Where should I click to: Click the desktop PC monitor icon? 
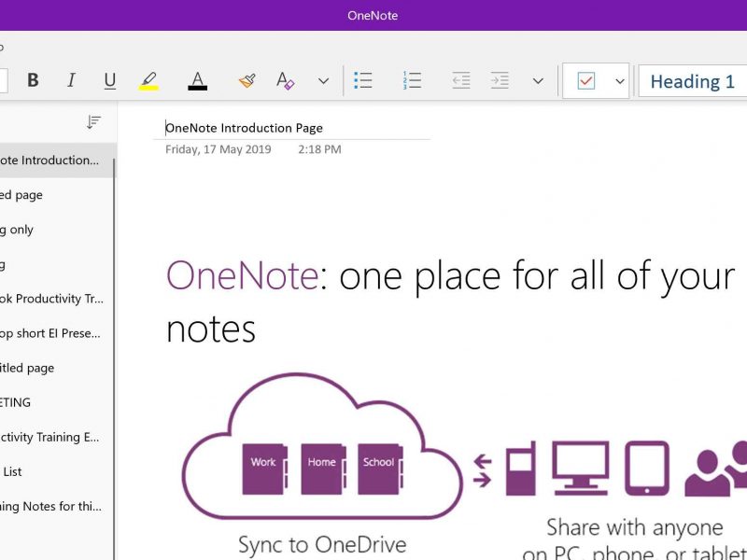click(x=580, y=469)
